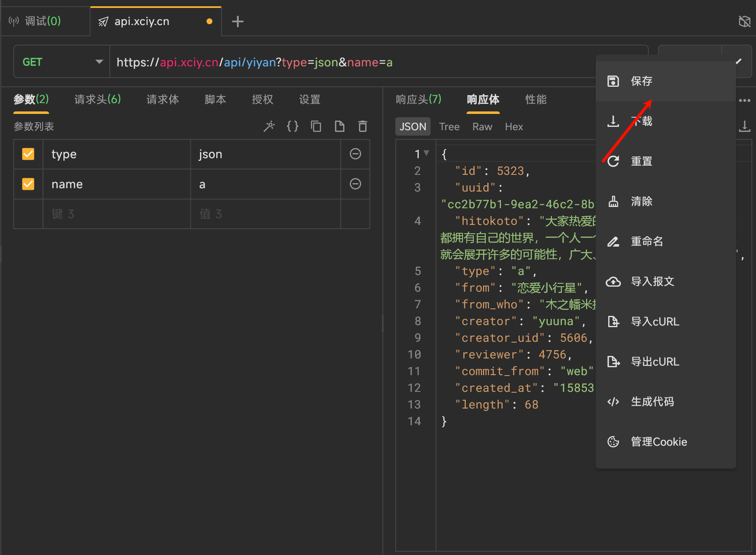Switch response view to Hex
The height and width of the screenshot is (555, 756).
coord(514,126)
